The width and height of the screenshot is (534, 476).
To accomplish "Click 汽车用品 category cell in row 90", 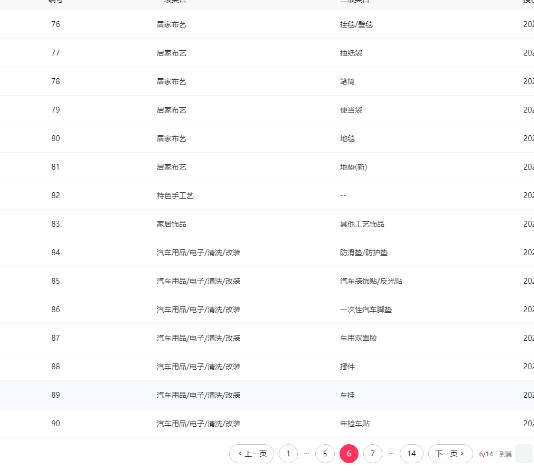I will click(x=198, y=424).
